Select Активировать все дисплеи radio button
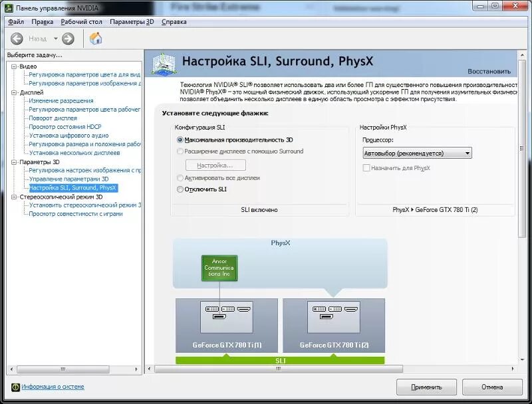This screenshot has height=404, width=532. coord(180,178)
